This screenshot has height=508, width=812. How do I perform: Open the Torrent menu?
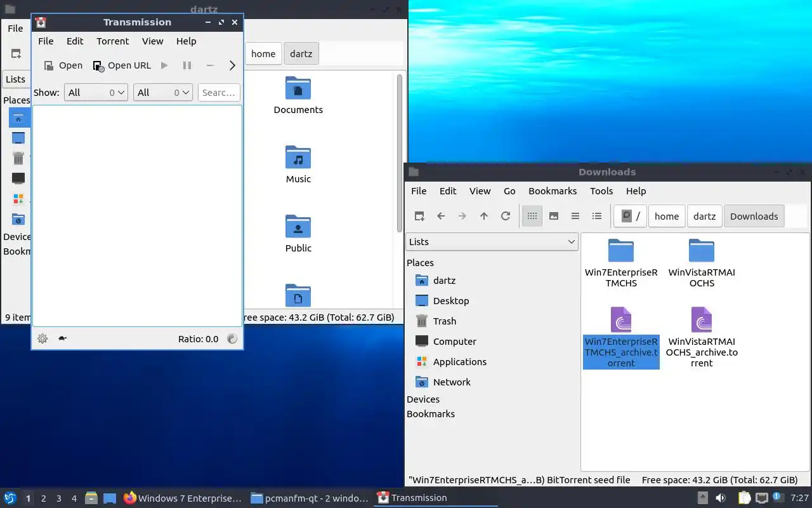(x=113, y=41)
